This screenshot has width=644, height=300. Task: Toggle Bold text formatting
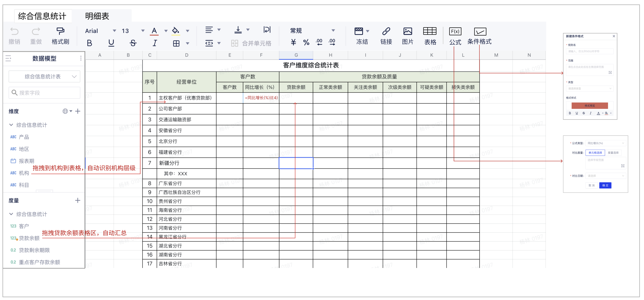click(x=89, y=43)
